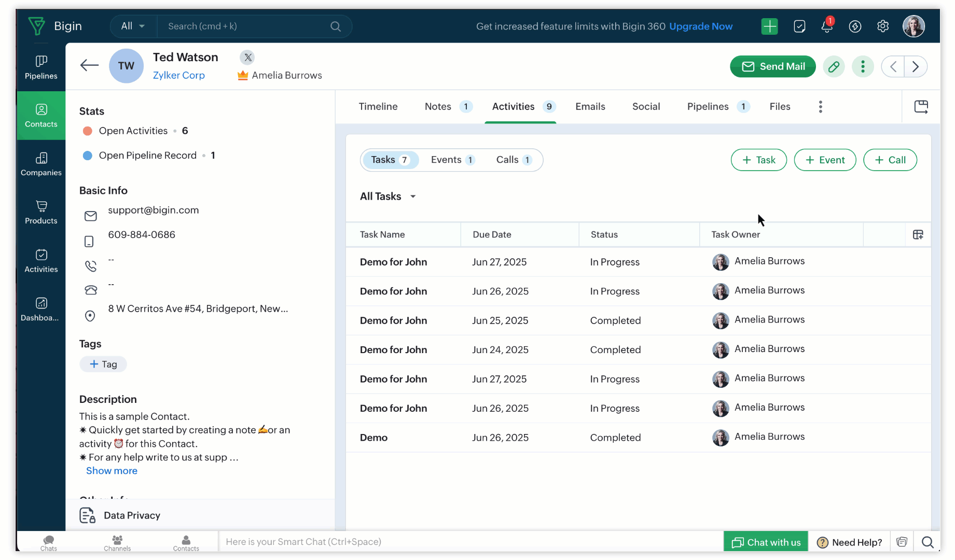
Task: Click the bottom bar search magnifier
Action: click(928, 542)
